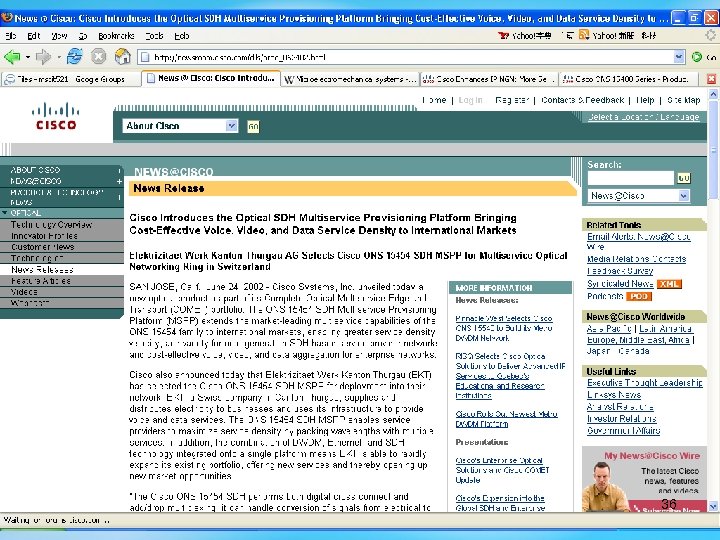Image resolution: width=720 pixels, height=540 pixels.
Task: Switch to the Cisco Enhances IP NGN tab
Action: coord(489,79)
